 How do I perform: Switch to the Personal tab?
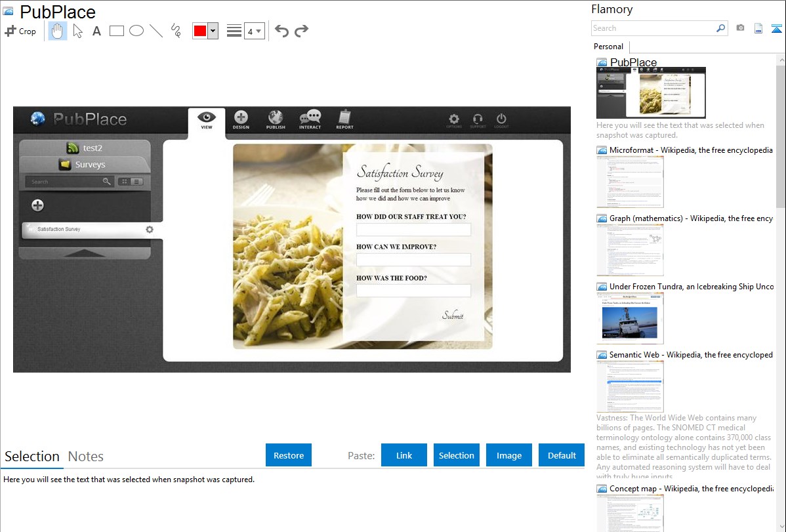[x=609, y=47]
